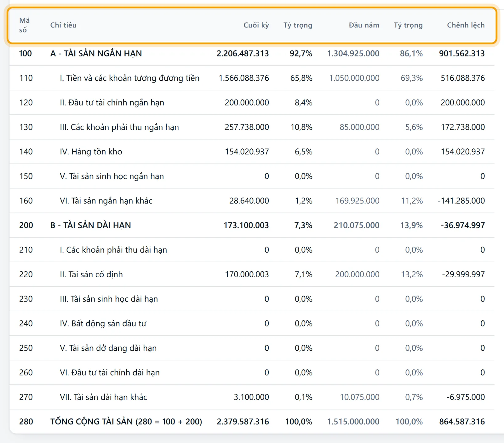The height and width of the screenshot is (443, 504).
Task: Select the value 173.100.003
Action: [x=246, y=226]
